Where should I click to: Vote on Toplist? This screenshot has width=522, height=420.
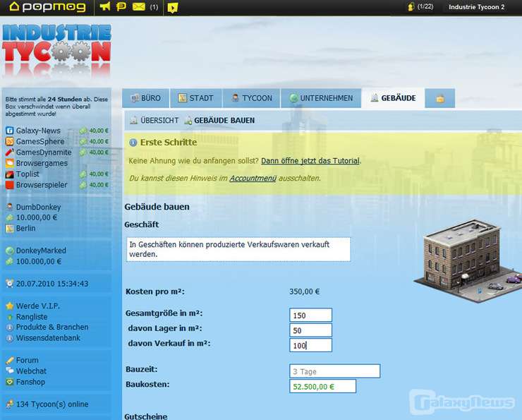28,174
